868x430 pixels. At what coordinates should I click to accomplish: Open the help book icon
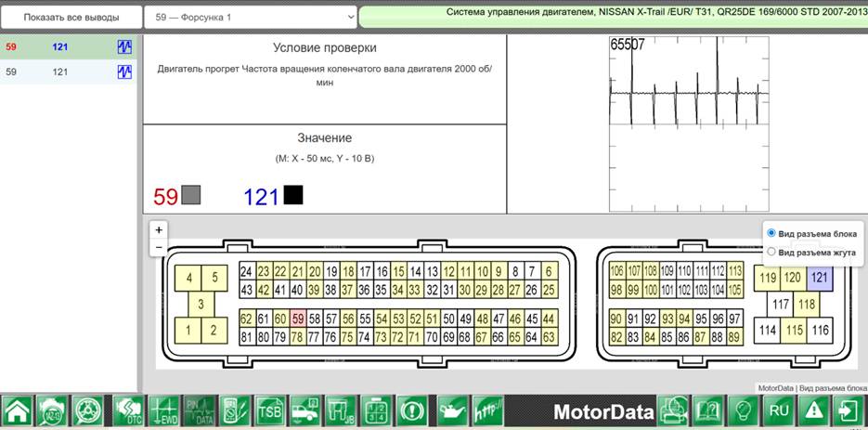coord(708,411)
